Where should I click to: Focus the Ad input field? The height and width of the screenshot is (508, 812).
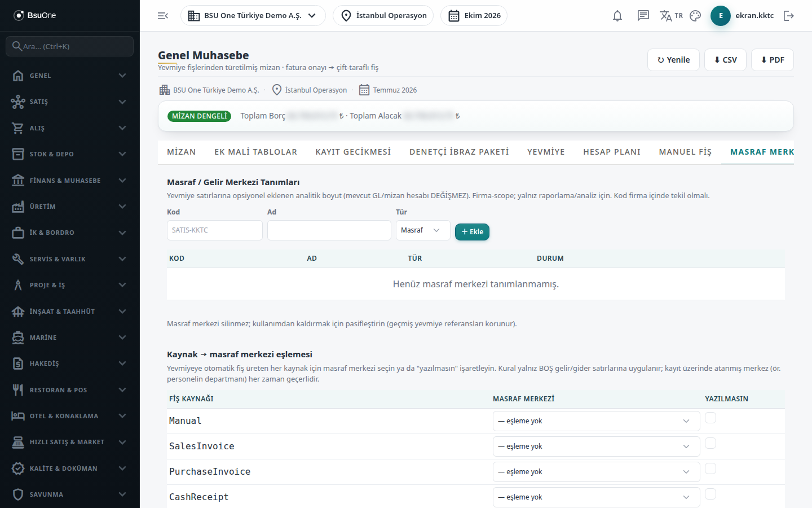click(x=329, y=230)
